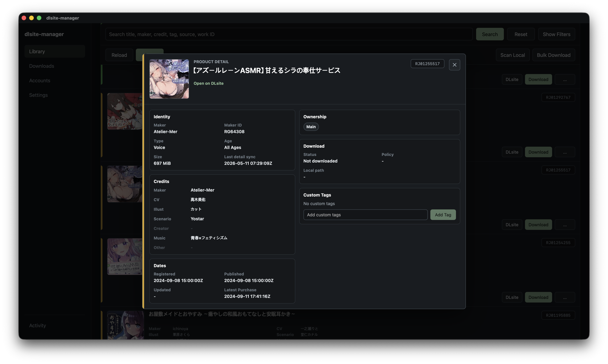The image size is (608, 364).
Task: Show Filters in the toolbar
Action: tap(556, 34)
